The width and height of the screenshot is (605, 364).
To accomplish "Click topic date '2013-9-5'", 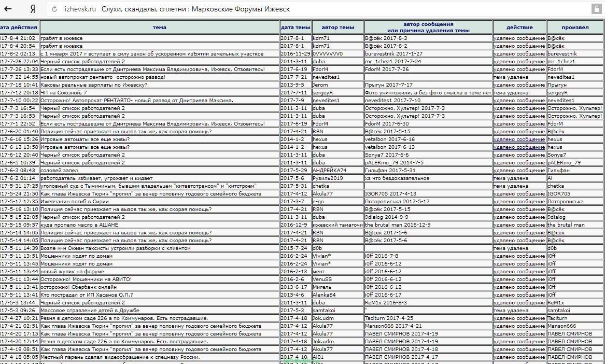I will [292, 85].
